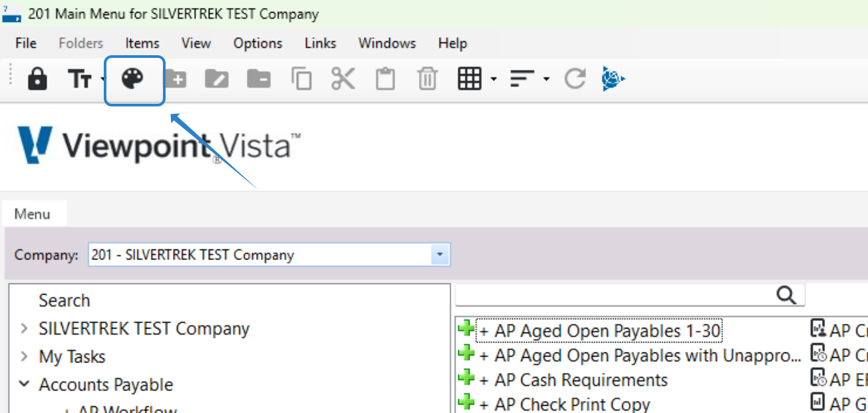Select My Tasks tree label
This screenshot has width=868, height=413.
coord(72,356)
